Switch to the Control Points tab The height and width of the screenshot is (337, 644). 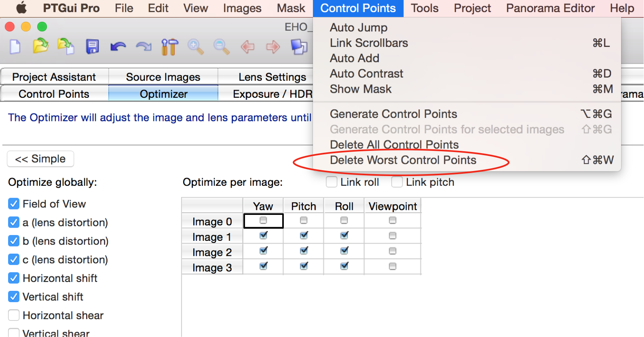(54, 94)
